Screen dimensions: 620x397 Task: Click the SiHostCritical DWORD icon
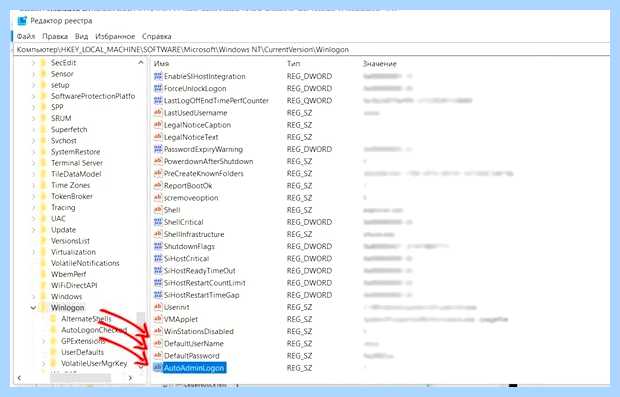(x=158, y=258)
